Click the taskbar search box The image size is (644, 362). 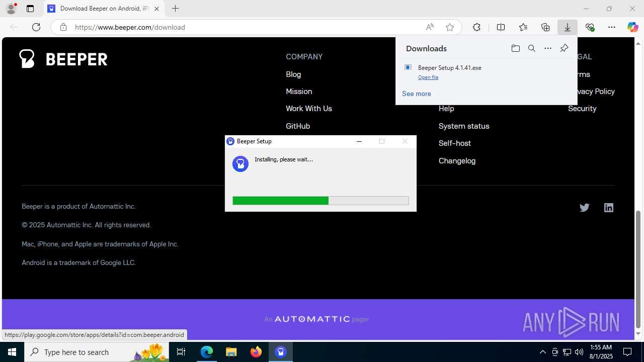97,352
